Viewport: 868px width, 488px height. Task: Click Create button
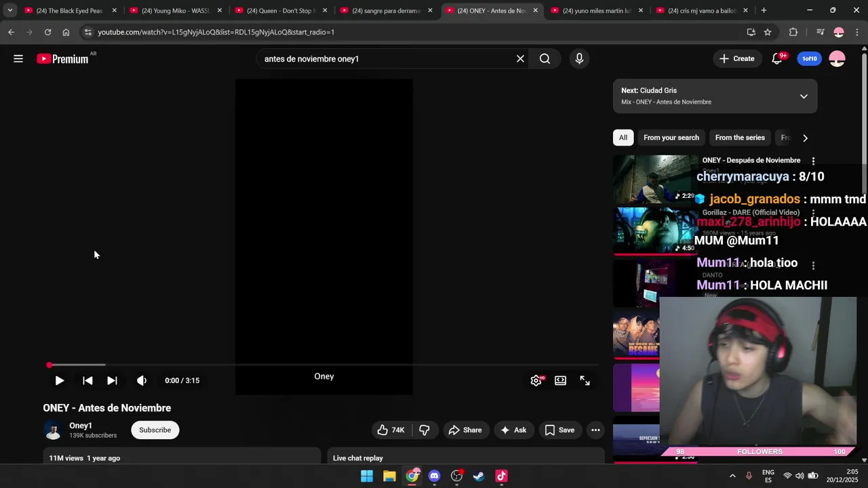click(736, 59)
